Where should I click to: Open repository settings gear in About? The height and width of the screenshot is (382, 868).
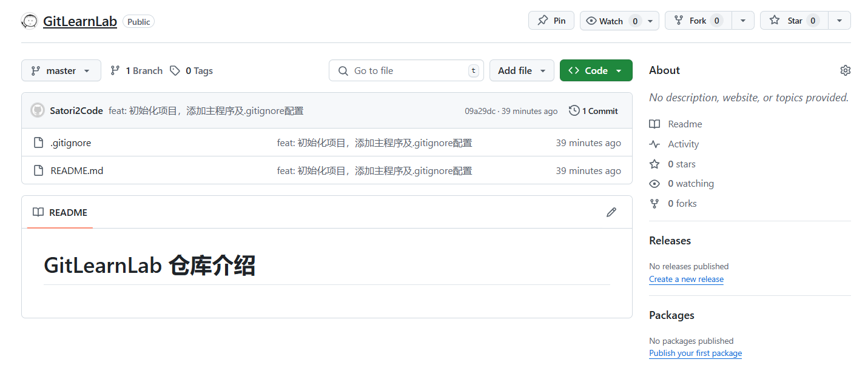pyautogui.click(x=846, y=70)
